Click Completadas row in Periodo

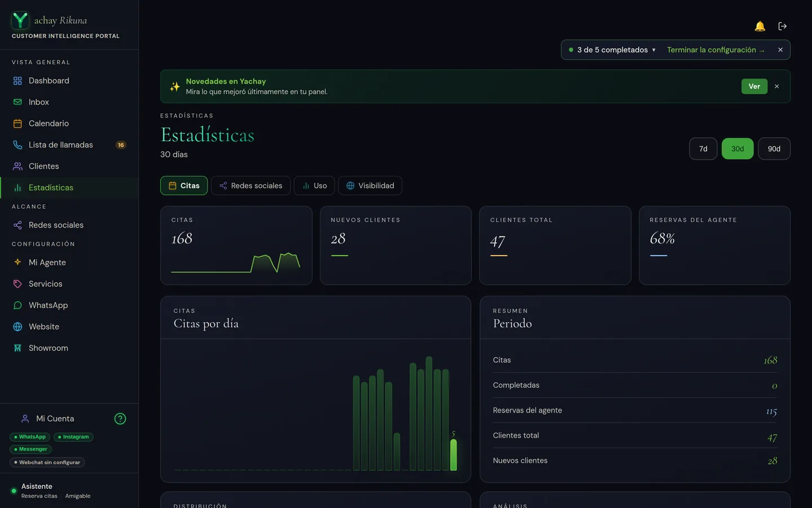click(635, 385)
